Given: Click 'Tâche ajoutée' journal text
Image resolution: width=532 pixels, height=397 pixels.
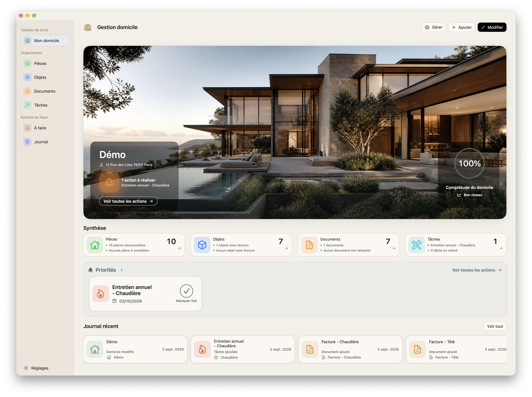Looking at the screenshot, I should tap(225, 352).
